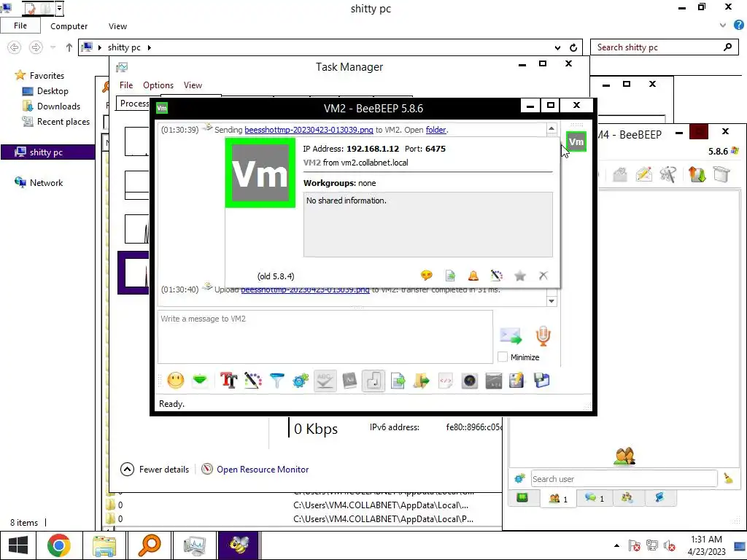Open chat with VM2 speech bubble icon in card

tap(426, 275)
